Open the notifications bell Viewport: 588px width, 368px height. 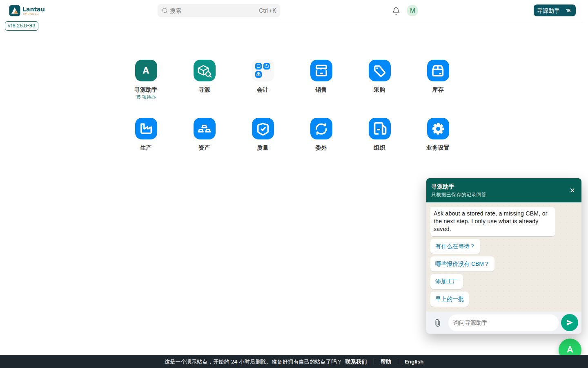(x=396, y=11)
